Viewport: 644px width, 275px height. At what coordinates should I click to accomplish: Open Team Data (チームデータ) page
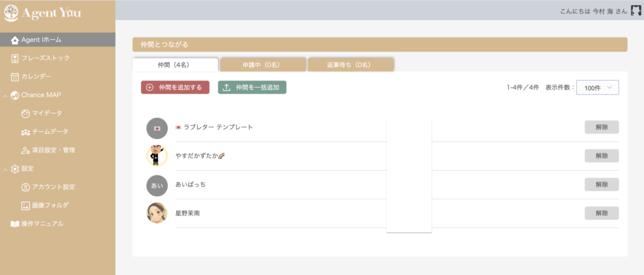(50, 132)
